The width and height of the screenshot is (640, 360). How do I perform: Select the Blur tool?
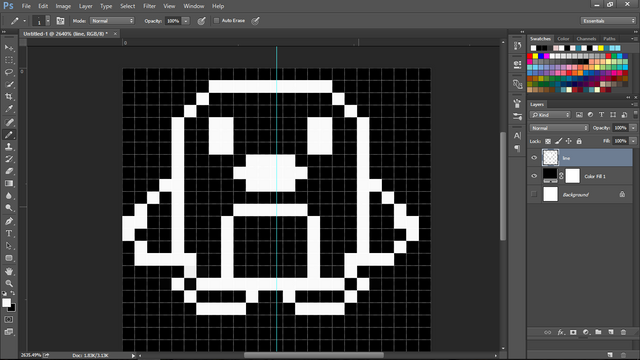click(x=9, y=196)
